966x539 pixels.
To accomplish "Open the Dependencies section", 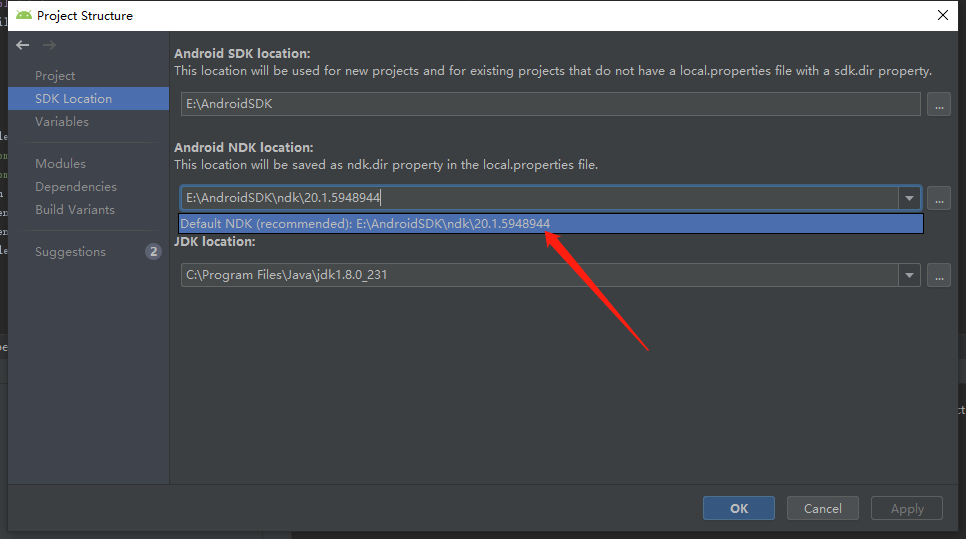I will click(x=76, y=187).
